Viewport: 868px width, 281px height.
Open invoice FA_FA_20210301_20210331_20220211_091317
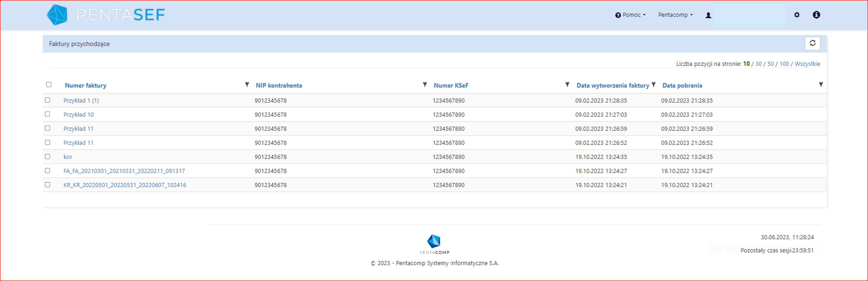point(124,171)
